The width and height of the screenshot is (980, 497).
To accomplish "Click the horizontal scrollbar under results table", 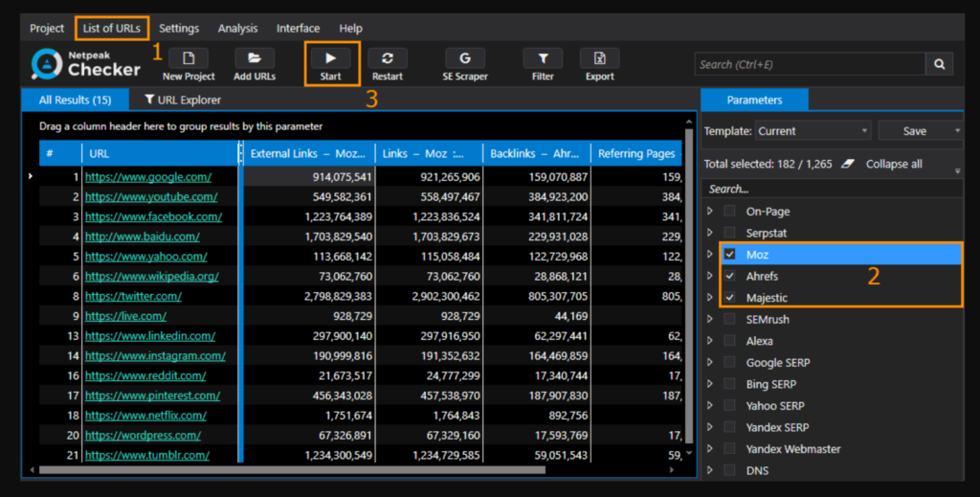I will point(287,470).
